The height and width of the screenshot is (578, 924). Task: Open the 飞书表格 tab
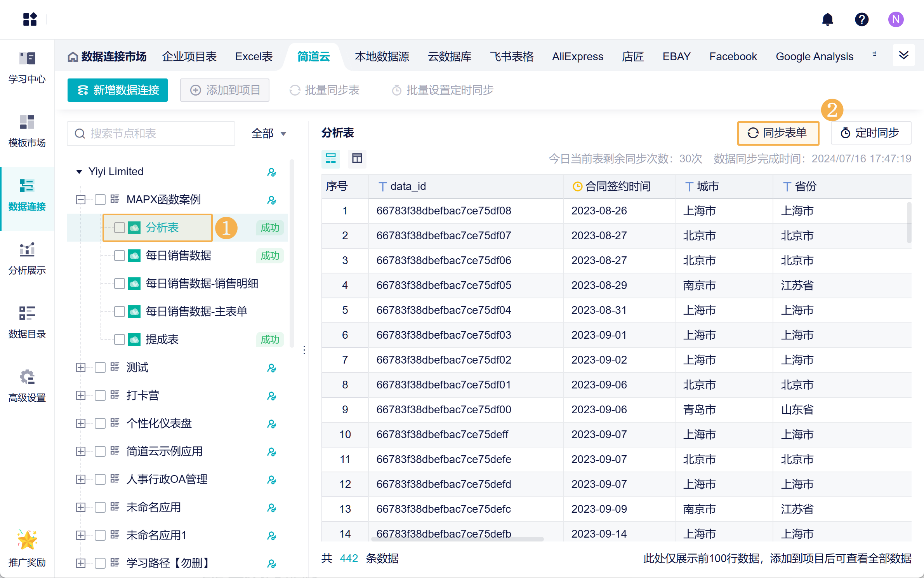[512, 57]
